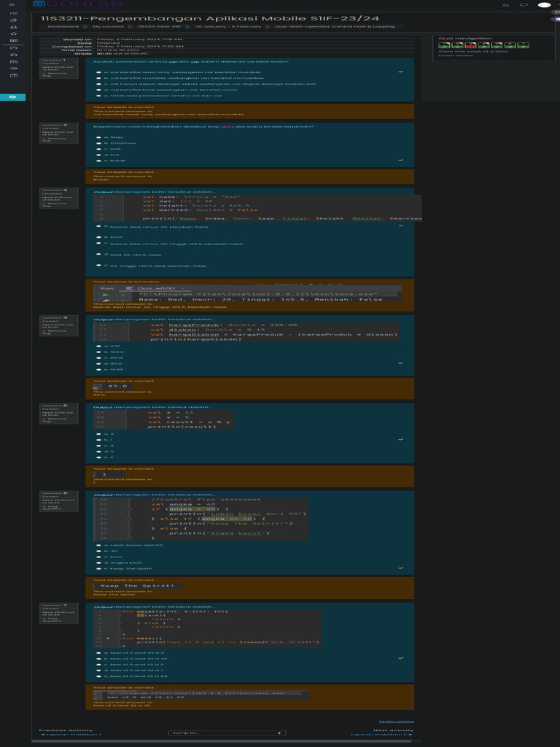The image size is (560, 747).
Task: Click 'Show one page at a time' link
Action: (x=472, y=51)
